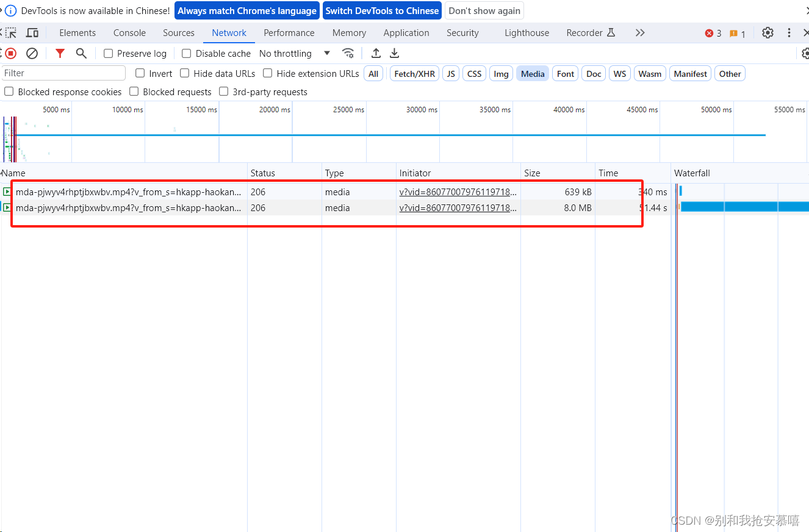This screenshot has width=809, height=532.
Task: Open the Performance tab
Action: click(x=289, y=33)
